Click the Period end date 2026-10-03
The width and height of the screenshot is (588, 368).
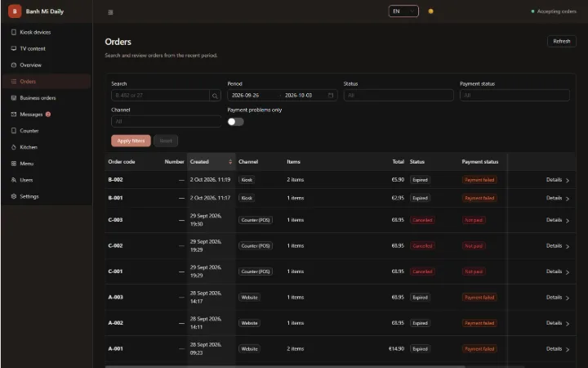[x=299, y=96]
